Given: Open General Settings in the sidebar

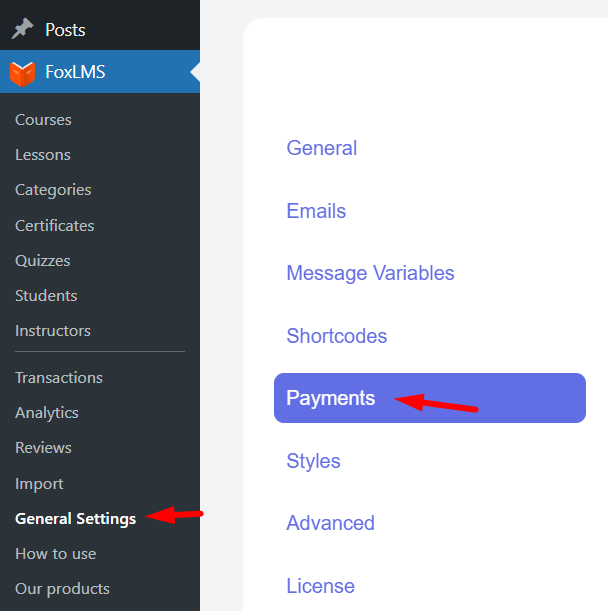Looking at the screenshot, I should (75, 519).
